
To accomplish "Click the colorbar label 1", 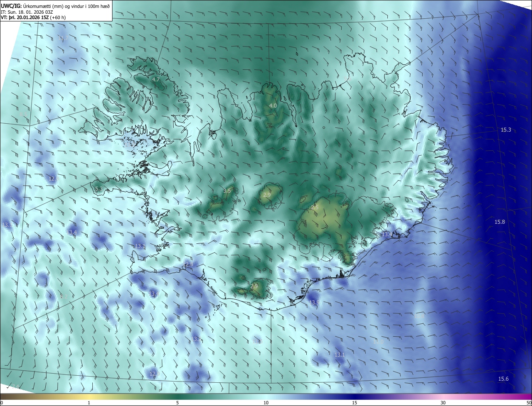I will click(89, 403).
